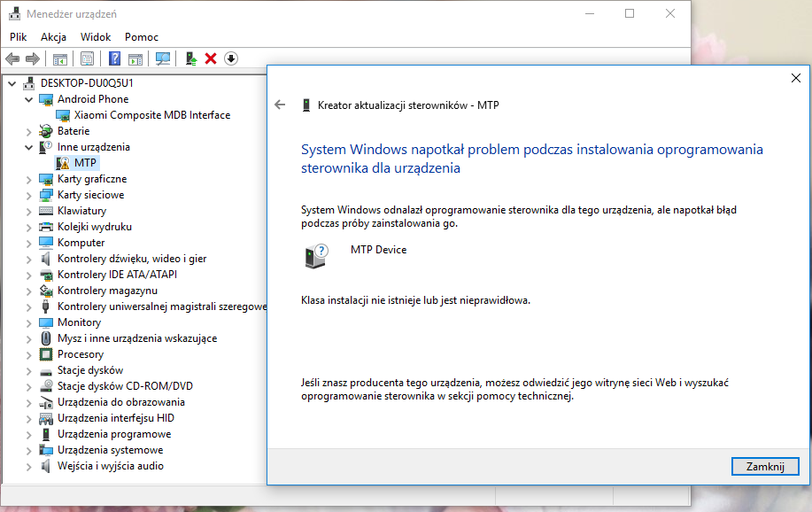The height and width of the screenshot is (512, 812).
Task: Expand the Karty graficzne category
Action: [30, 179]
